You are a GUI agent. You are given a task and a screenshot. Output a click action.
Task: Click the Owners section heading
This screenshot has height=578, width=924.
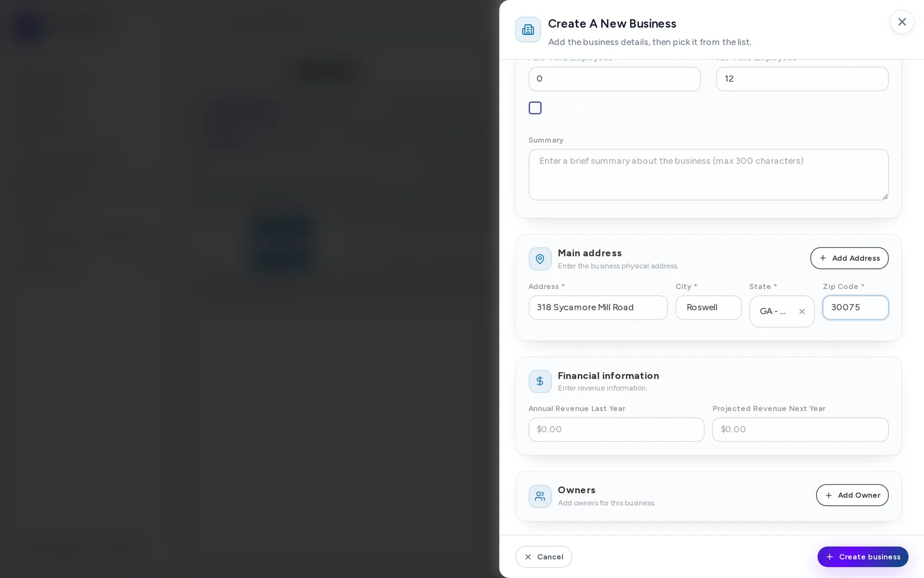point(576,490)
